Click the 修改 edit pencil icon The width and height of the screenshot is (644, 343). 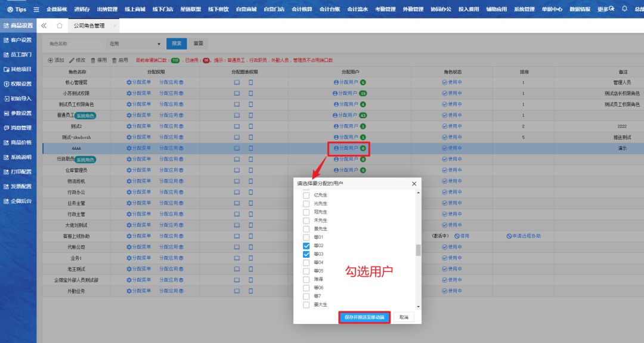[x=72, y=60]
